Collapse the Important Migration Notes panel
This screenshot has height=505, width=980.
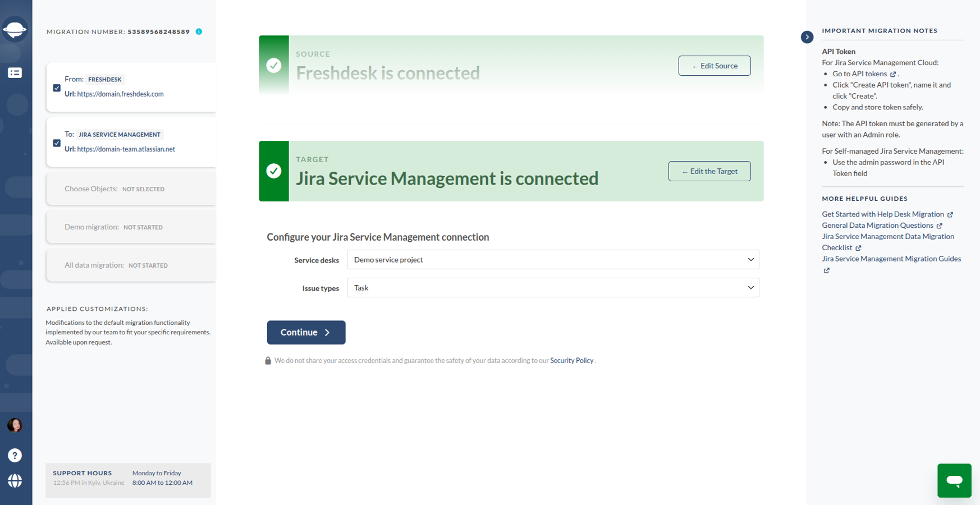coord(807,37)
